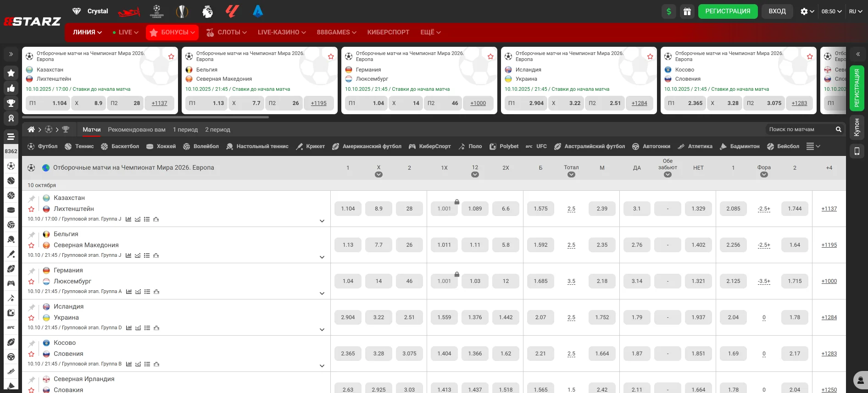The width and height of the screenshot is (868, 393).
Task: Open the mobile phone icon in right sidebar
Action: click(857, 151)
